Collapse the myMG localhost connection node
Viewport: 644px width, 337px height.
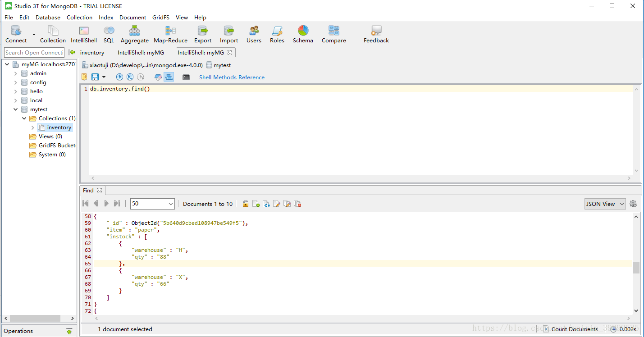[7, 64]
